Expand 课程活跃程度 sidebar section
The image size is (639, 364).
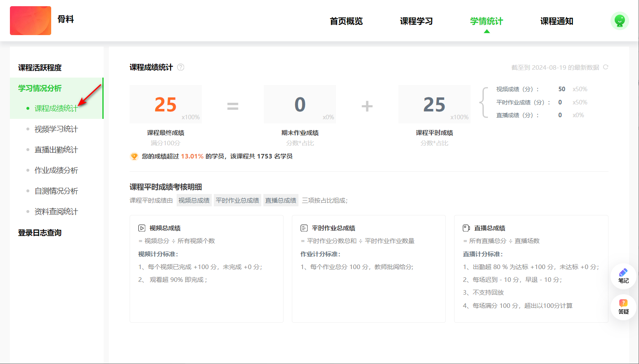[x=40, y=68]
